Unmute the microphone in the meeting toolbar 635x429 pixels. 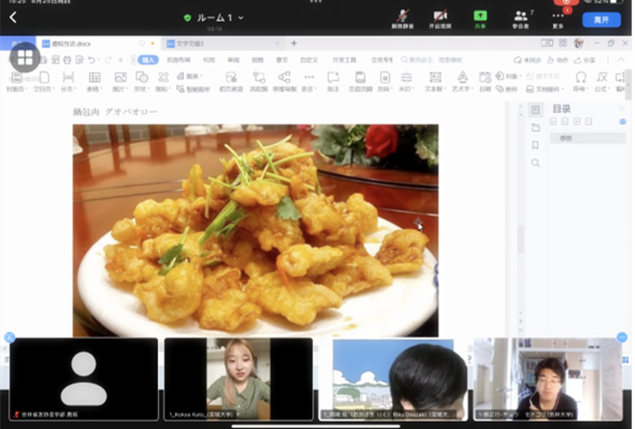click(x=402, y=18)
